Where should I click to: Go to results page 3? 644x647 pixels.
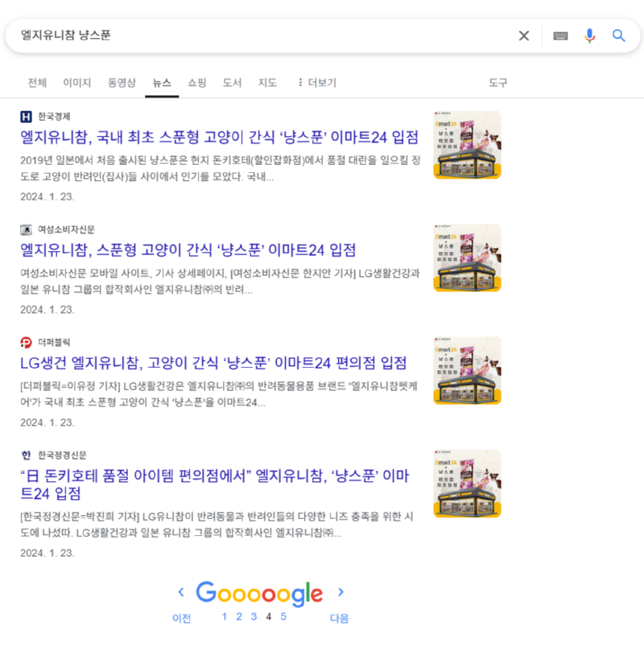(x=254, y=616)
